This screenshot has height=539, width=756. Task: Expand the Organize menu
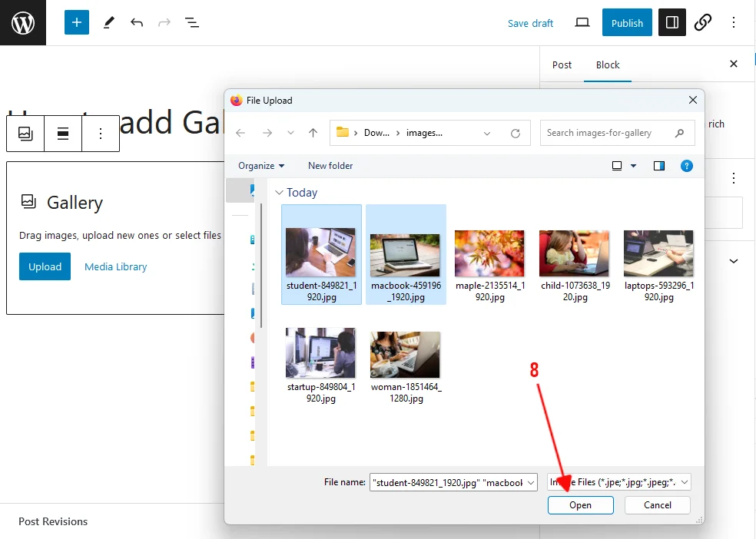(261, 166)
